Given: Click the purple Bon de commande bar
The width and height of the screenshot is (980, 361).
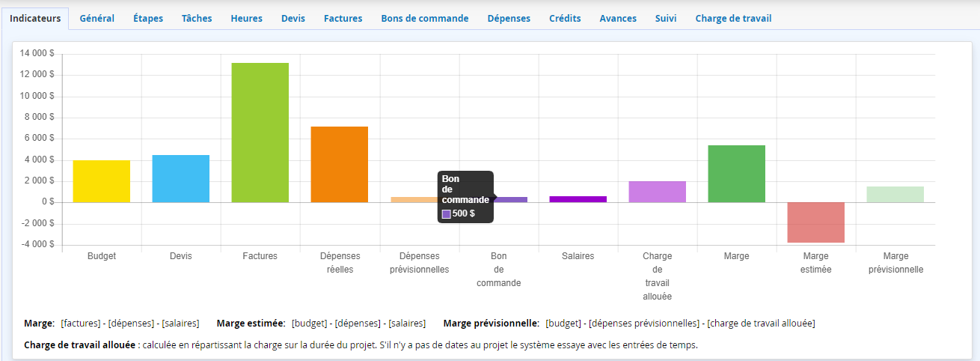Looking at the screenshot, I should (512, 199).
